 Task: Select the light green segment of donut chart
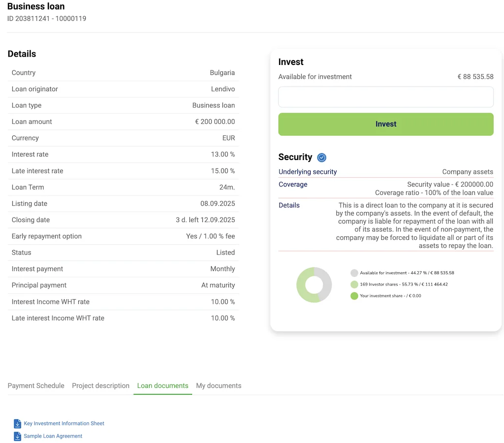pyautogui.click(x=303, y=290)
